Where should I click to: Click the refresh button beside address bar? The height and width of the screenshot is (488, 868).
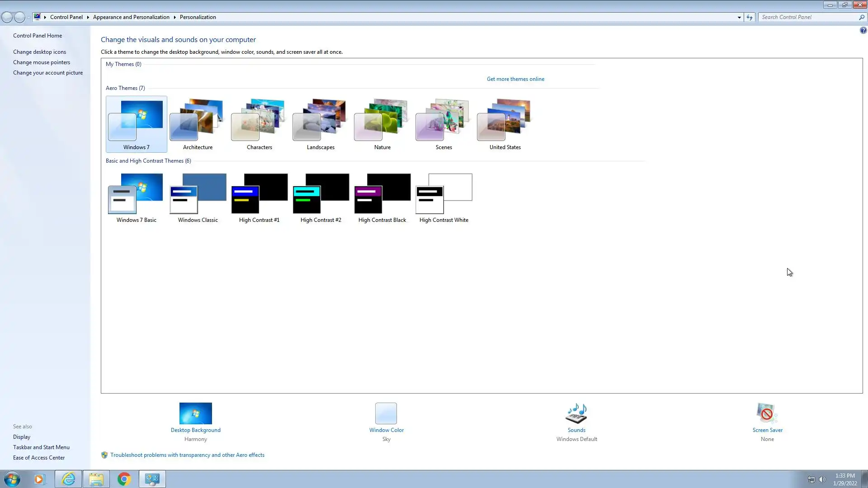coord(750,17)
